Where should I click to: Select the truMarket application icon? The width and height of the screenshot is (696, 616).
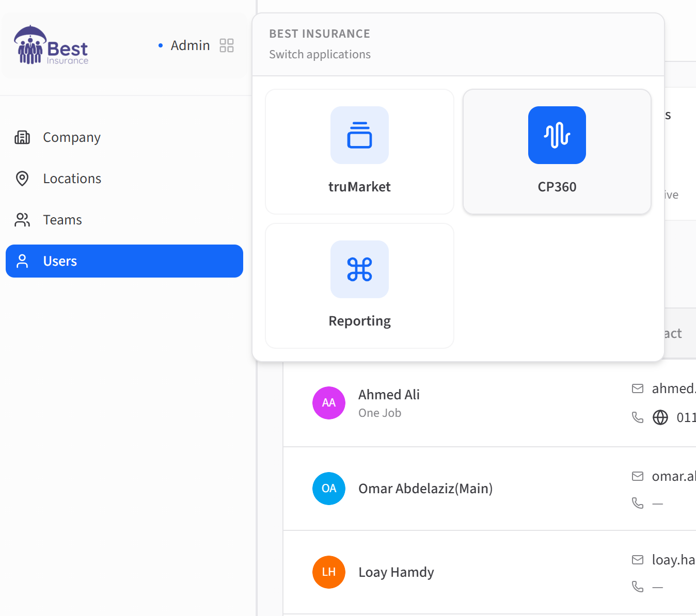[359, 135]
